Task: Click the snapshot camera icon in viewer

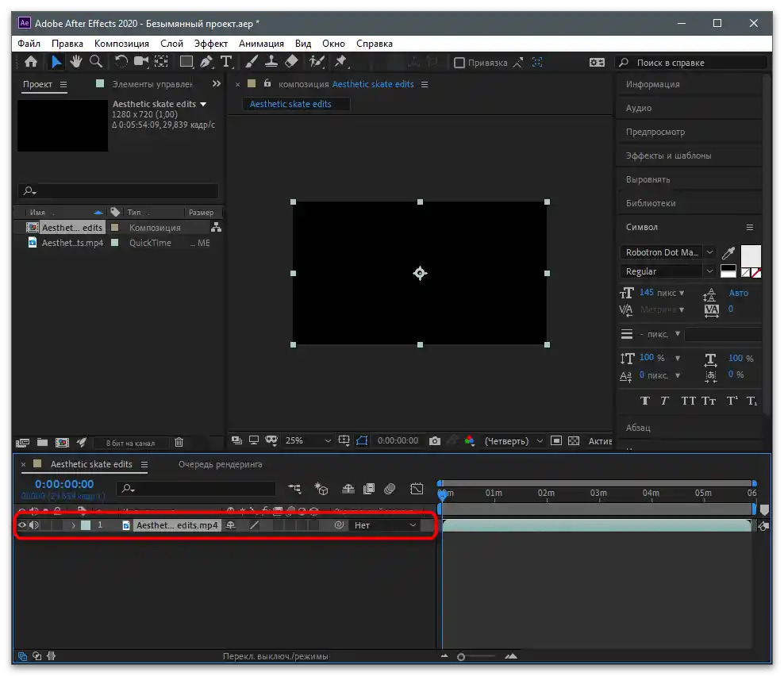Action: pyautogui.click(x=435, y=441)
